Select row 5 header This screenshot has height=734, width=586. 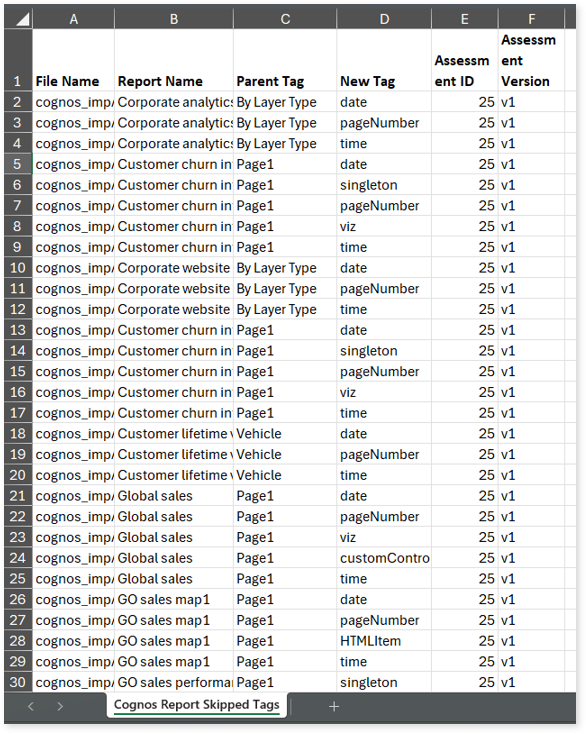[18, 164]
